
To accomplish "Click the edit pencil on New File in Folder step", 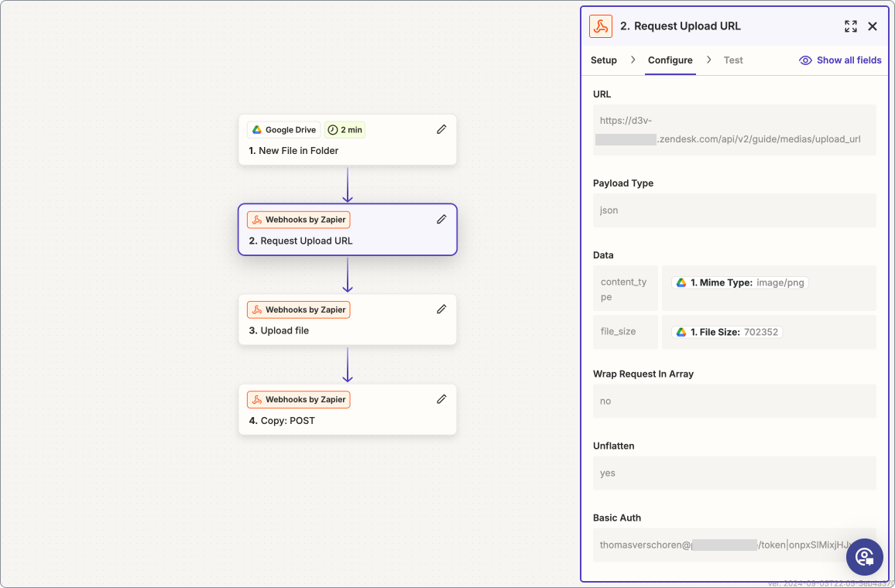I will [441, 129].
